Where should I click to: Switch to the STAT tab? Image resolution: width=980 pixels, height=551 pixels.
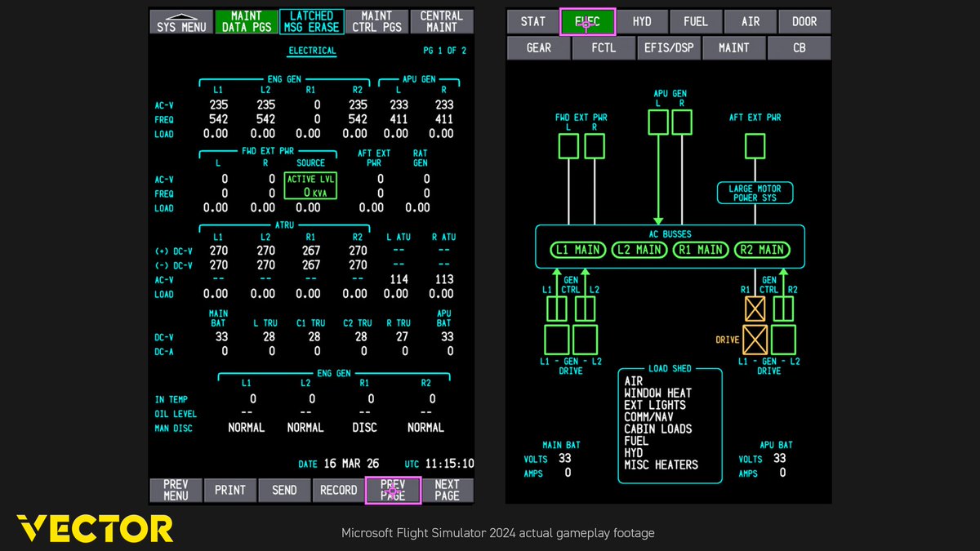[x=532, y=21]
